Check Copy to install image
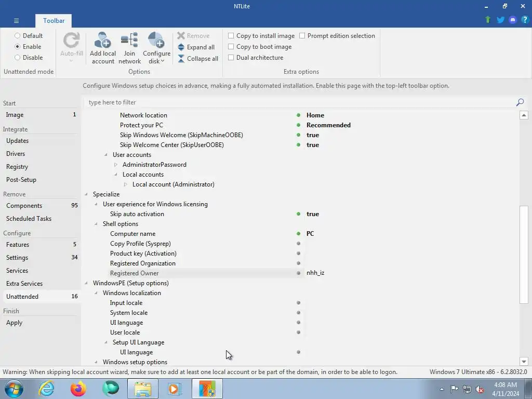 [x=231, y=36]
